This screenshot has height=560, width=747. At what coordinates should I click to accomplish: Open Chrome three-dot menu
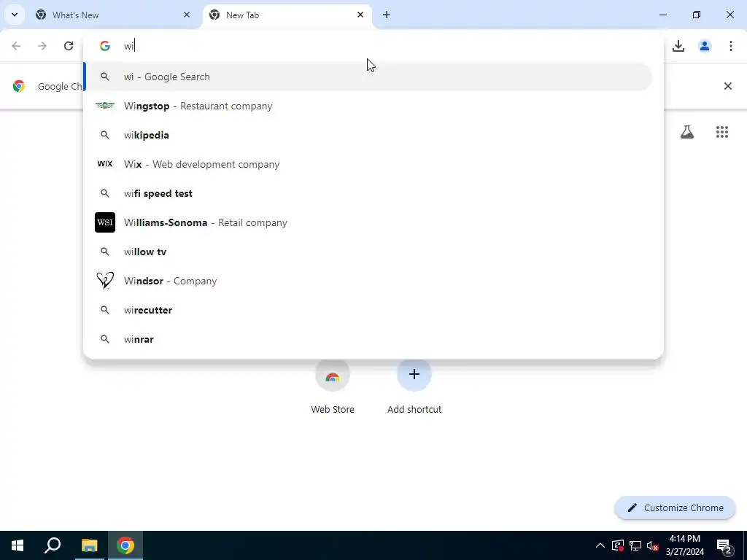click(731, 46)
